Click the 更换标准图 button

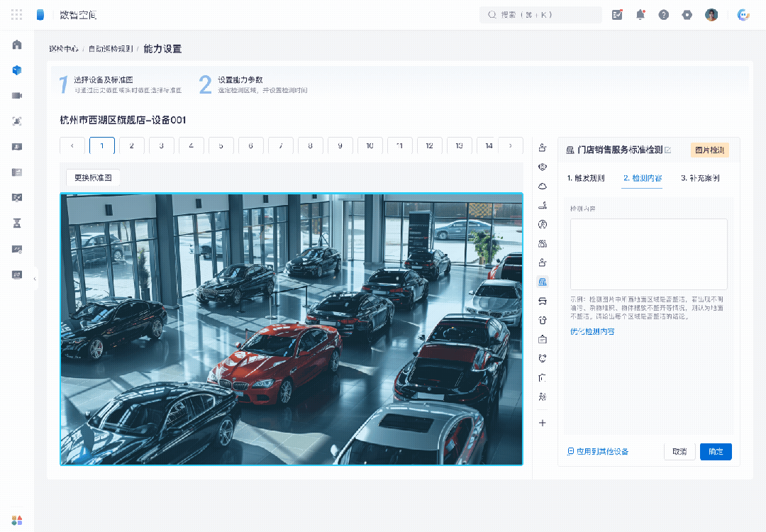(x=93, y=177)
